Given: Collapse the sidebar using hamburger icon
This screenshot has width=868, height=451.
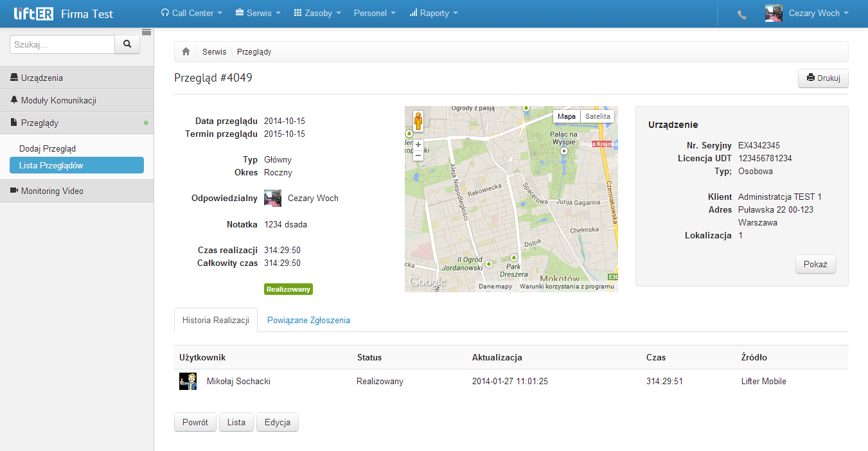Looking at the screenshot, I should tap(146, 32).
